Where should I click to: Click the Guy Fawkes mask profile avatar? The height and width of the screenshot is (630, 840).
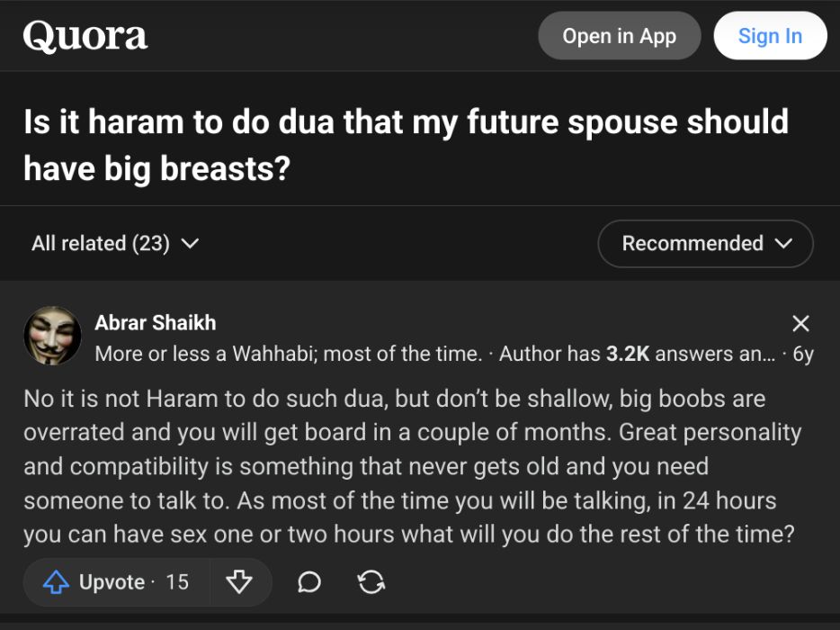[x=52, y=336]
